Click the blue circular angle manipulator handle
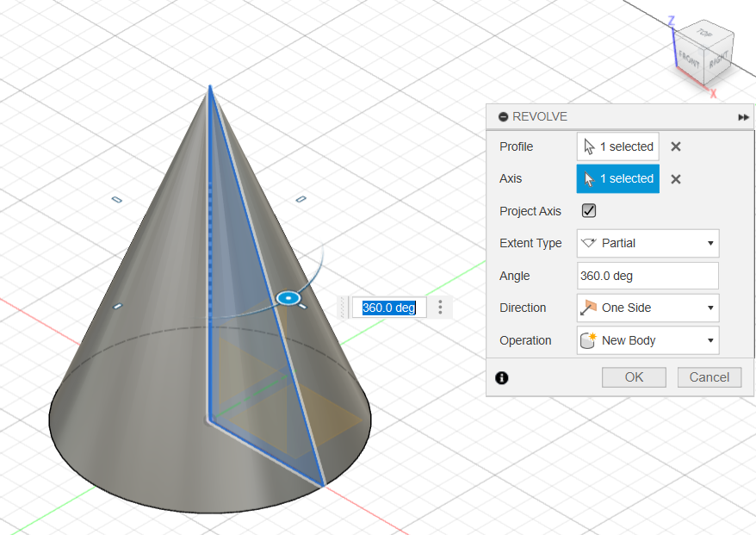The width and height of the screenshot is (756, 535). (x=288, y=299)
